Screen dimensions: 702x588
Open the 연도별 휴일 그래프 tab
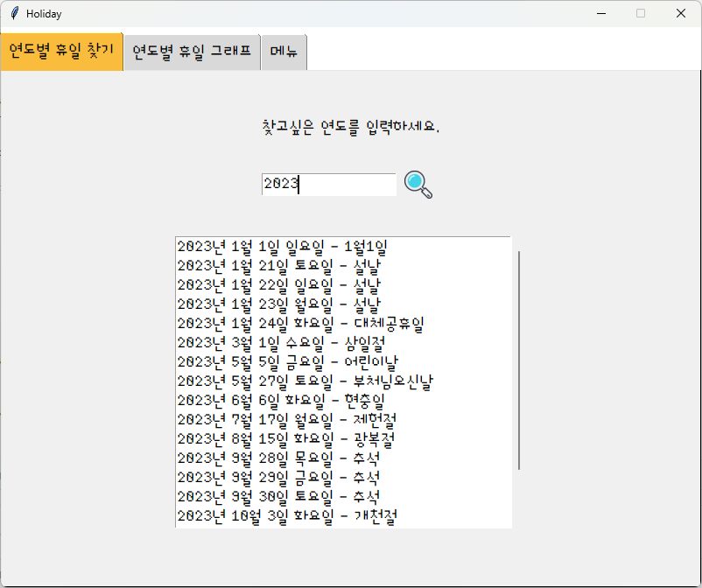(x=192, y=52)
